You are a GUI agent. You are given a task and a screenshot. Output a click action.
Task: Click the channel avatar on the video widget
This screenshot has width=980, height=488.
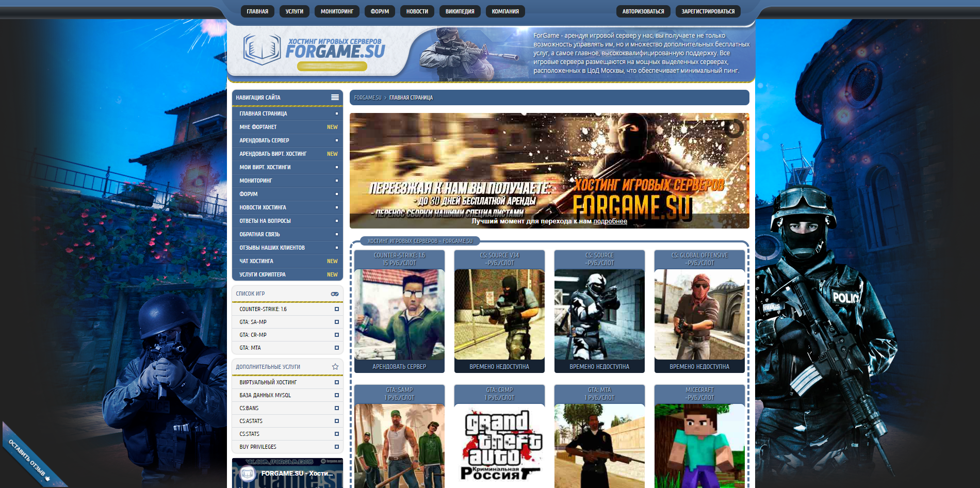(x=248, y=473)
